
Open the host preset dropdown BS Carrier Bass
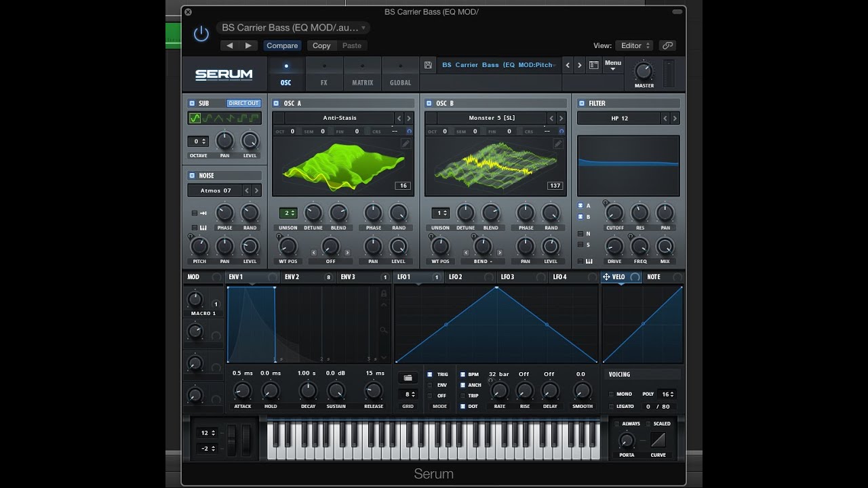pyautogui.click(x=293, y=28)
